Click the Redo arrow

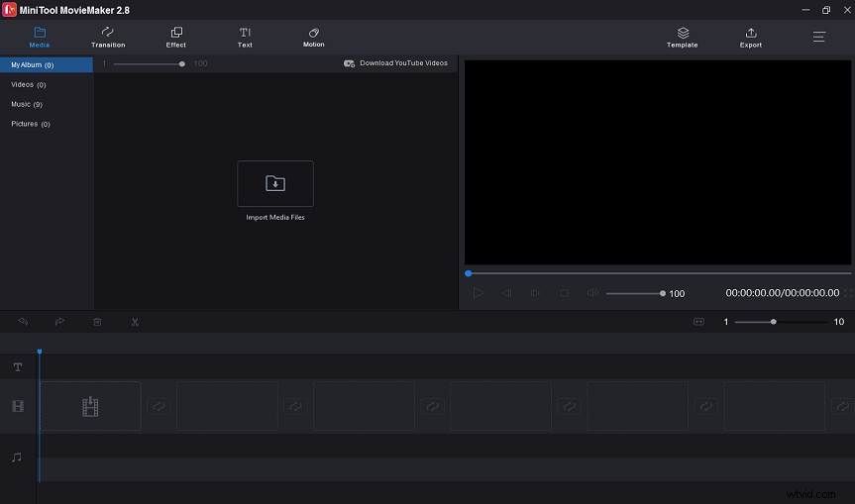pyautogui.click(x=60, y=322)
